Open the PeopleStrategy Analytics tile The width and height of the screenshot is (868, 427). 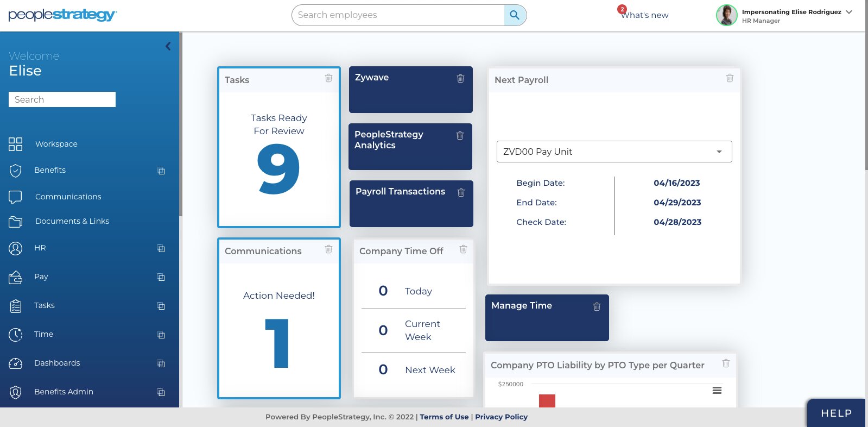(402, 147)
